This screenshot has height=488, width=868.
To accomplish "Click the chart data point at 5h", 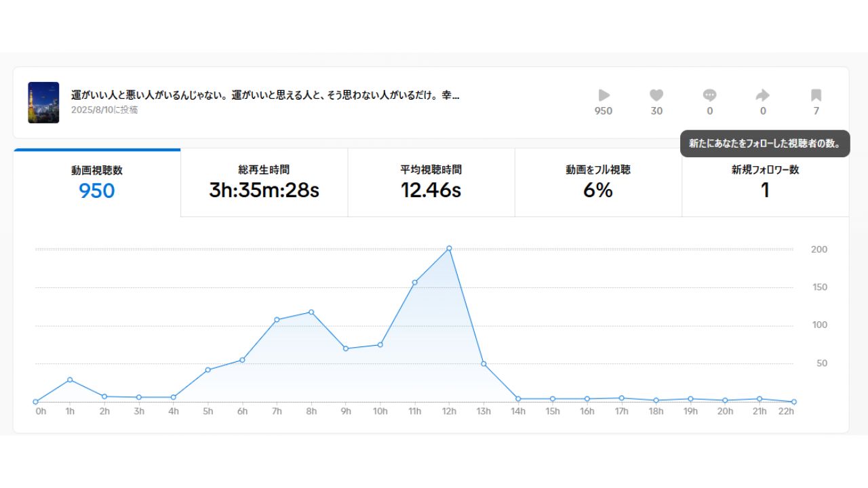I will (x=208, y=370).
